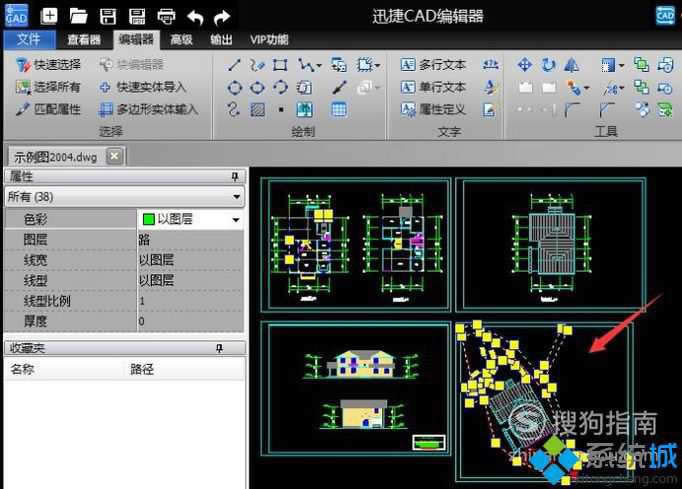Open the 文件 menu
The image size is (682, 489).
(x=29, y=40)
